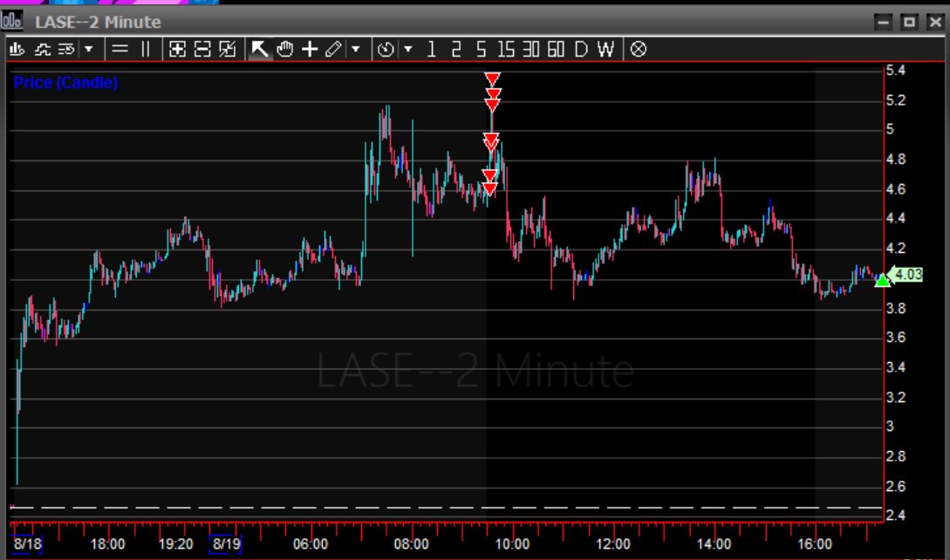Click the 8/19 date label on the axis
The image size is (950, 560).
(x=226, y=543)
